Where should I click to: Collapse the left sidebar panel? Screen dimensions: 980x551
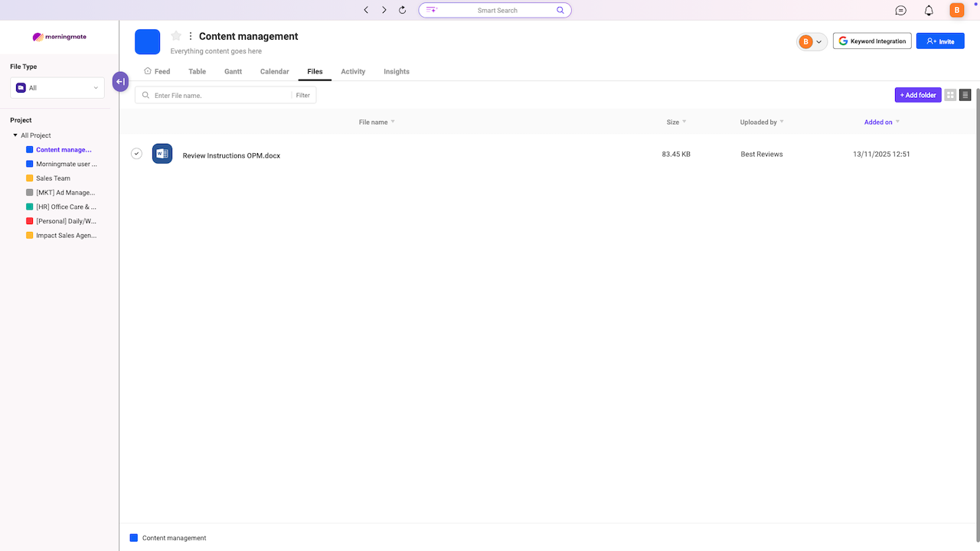coord(120,82)
